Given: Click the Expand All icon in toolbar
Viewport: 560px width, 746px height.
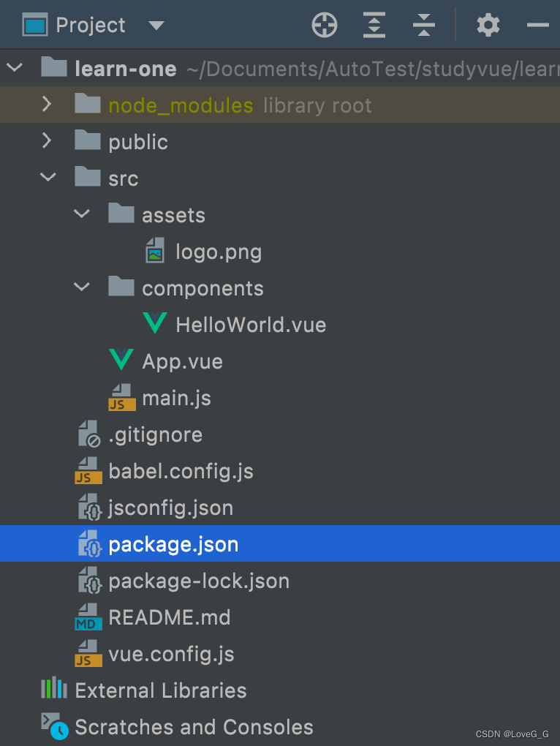Looking at the screenshot, I should pyautogui.click(x=374, y=24).
